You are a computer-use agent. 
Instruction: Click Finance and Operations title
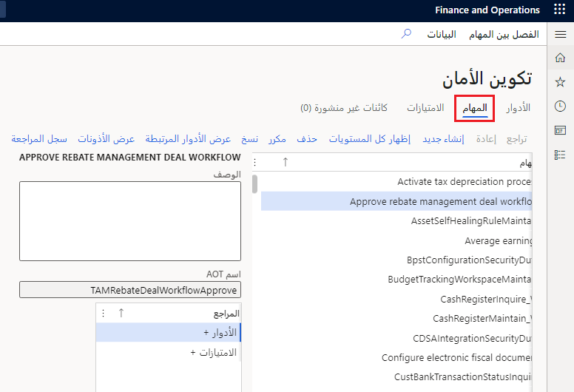(487, 10)
